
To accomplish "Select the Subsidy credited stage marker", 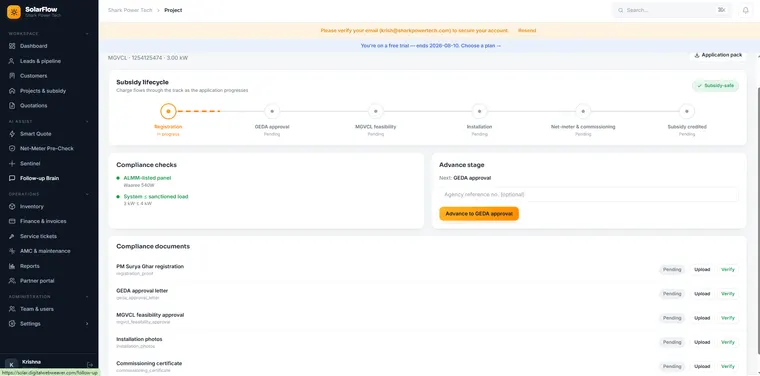I will point(687,111).
